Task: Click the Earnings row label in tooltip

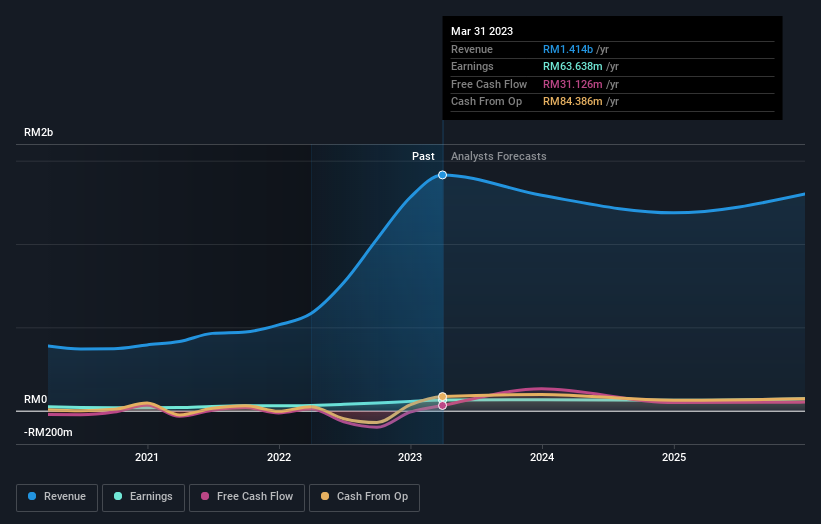Action: pyautogui.click(x=472, y=66)
